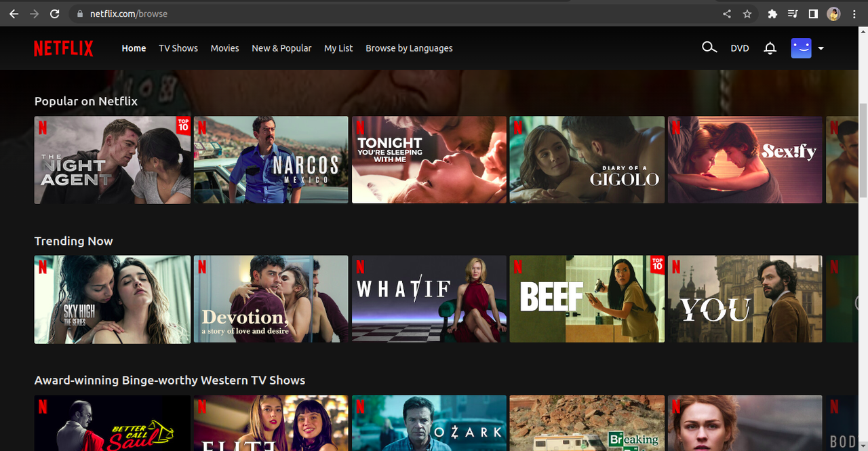The height and width of the screenshot is (451, 868).
Task: Click the blue smiley profile avatar
Action: (802, 48)
